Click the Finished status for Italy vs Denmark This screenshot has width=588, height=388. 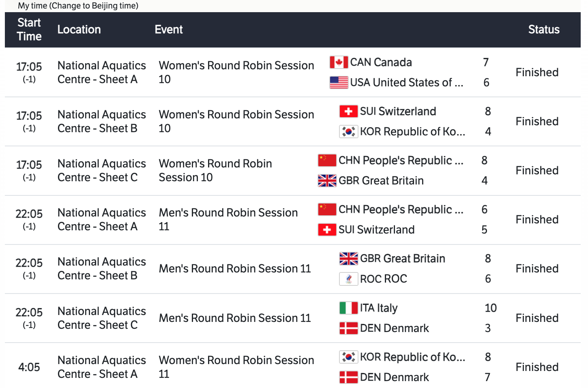pyautogui.click(x=537, y=318)
